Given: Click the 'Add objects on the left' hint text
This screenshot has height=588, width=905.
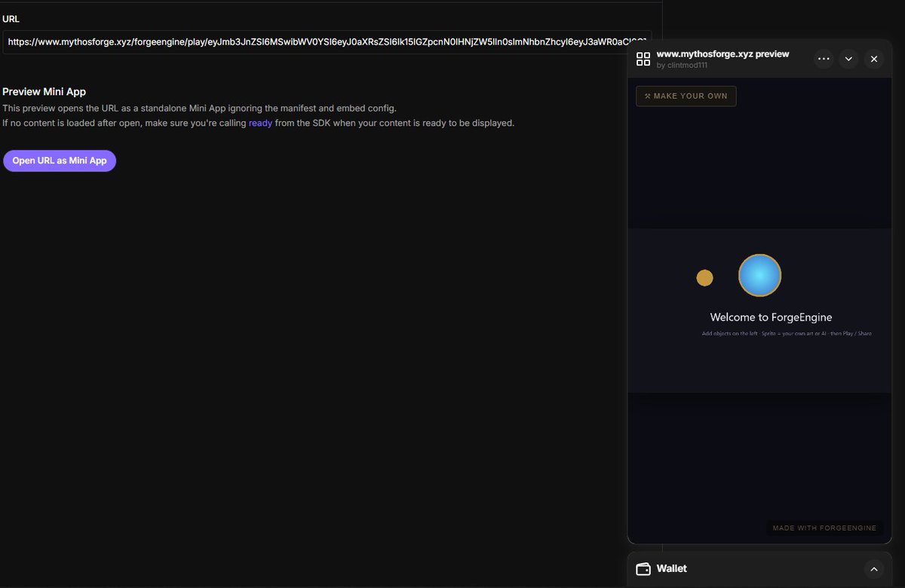Looking at the screenshot, I should click(x=787, y=333).
